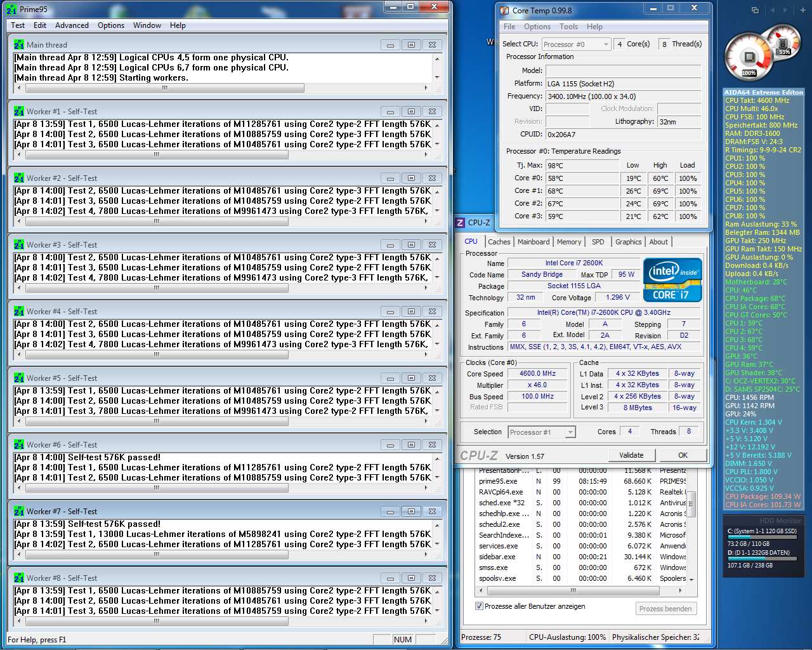The height and width of the screenshot is (650, 812).
Task: Open Core Temp File menu
Action: point(509,27)
